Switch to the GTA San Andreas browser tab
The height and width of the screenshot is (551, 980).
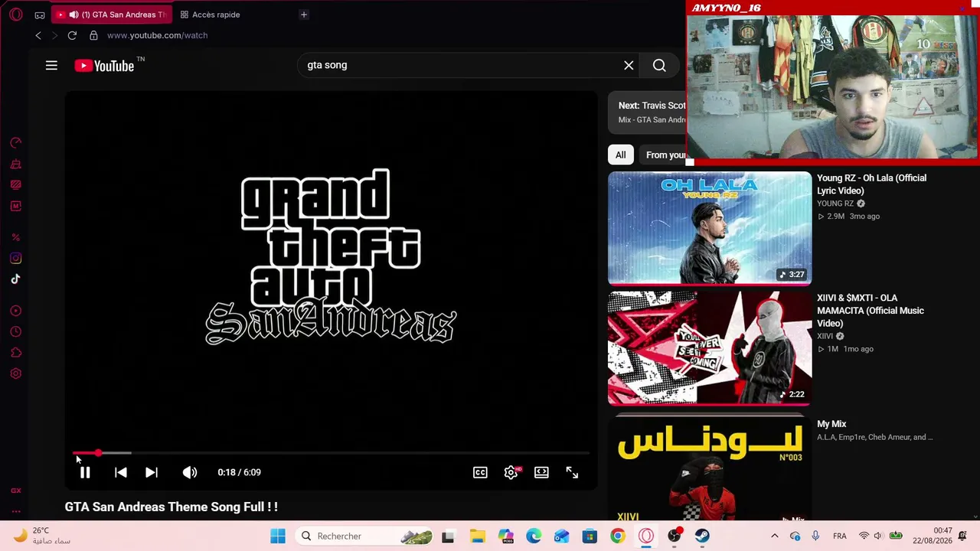point(112,15)
